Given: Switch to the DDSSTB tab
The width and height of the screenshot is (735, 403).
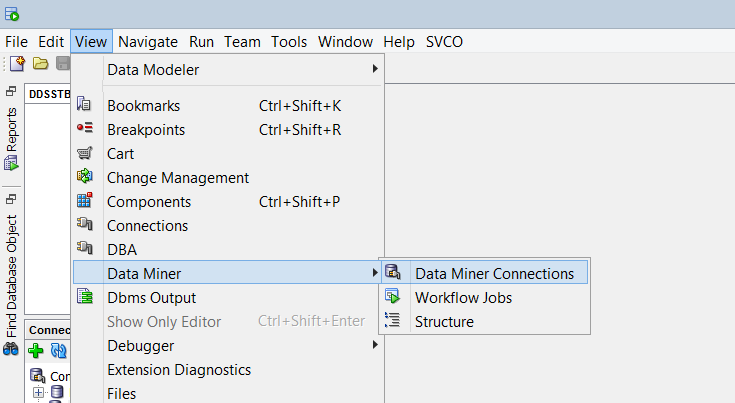Looking at the screenshot, I should click(x=49, y=94).
